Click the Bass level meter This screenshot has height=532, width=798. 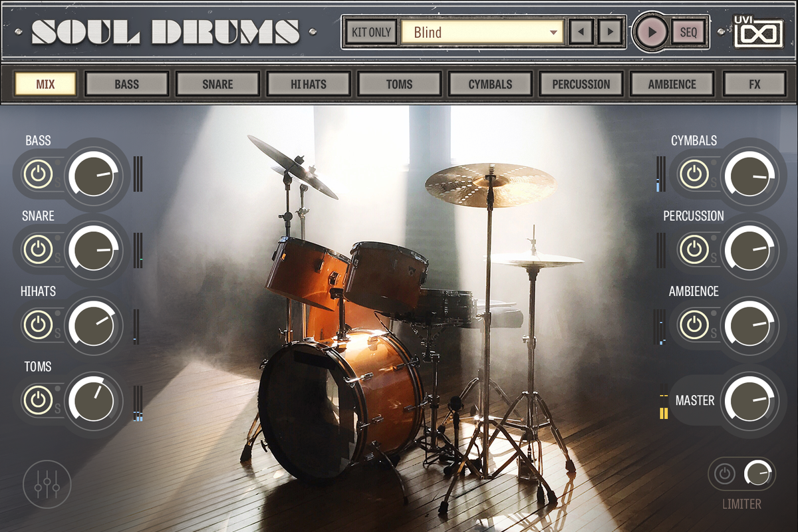tap(138, 174)
